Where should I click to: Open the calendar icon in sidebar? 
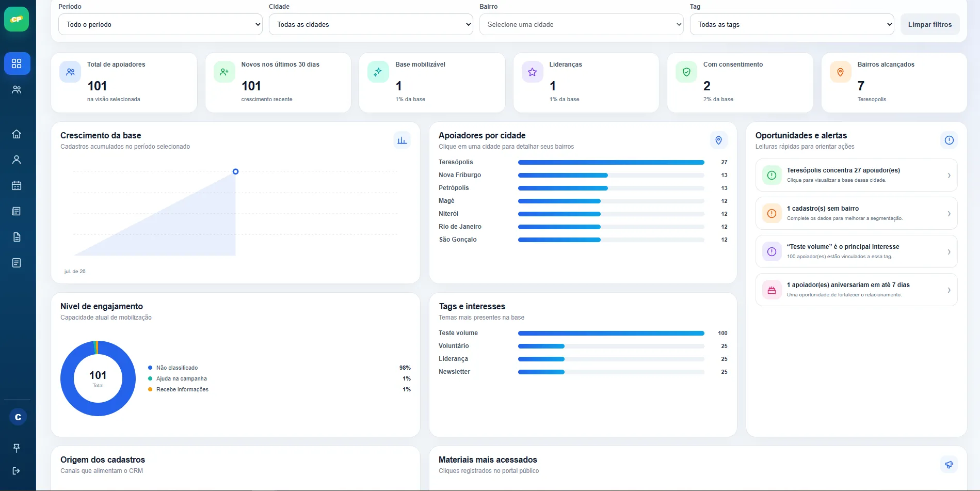(x=17, y=185)
